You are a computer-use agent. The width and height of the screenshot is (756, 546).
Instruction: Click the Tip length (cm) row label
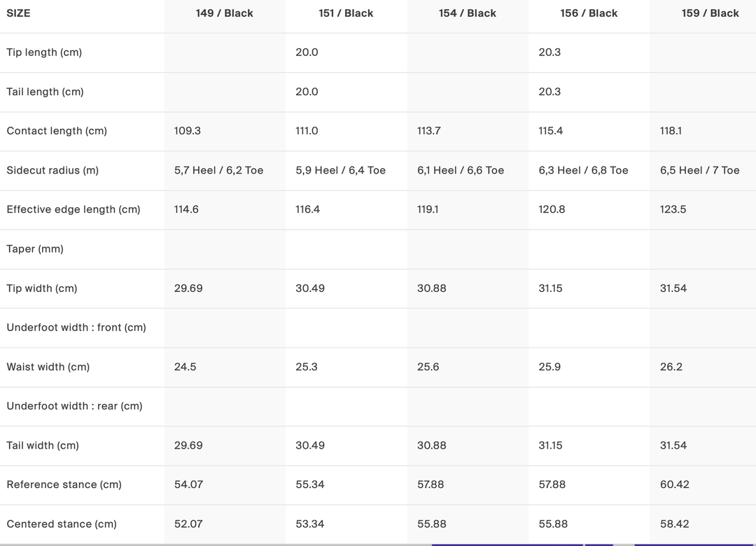pyautogui.click(x=44, y=52)
